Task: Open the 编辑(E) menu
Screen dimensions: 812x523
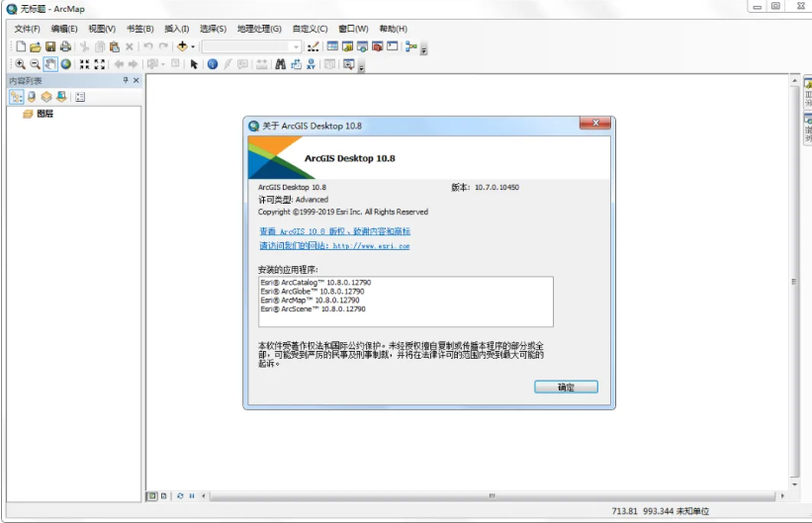Action: 64,29
